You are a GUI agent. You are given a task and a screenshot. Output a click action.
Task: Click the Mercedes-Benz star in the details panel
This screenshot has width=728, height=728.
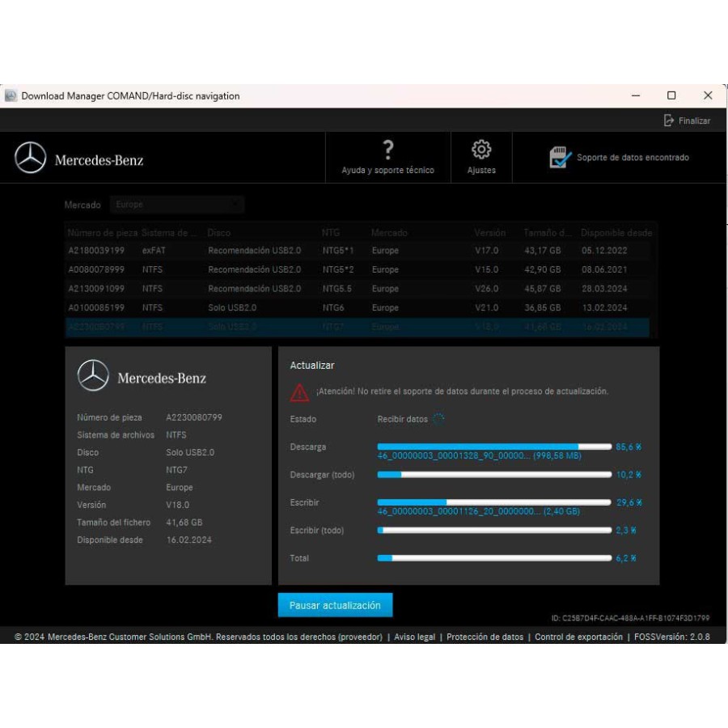click(x=95, y=375)
